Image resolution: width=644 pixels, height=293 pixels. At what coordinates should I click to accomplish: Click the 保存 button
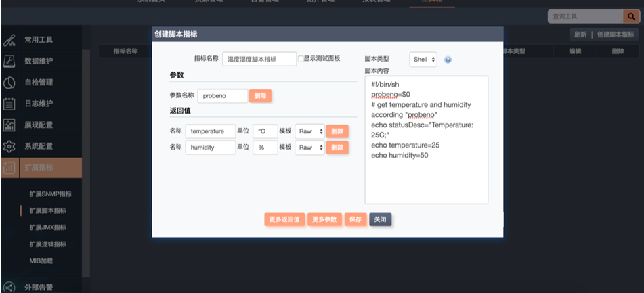[x=356, y=219]
